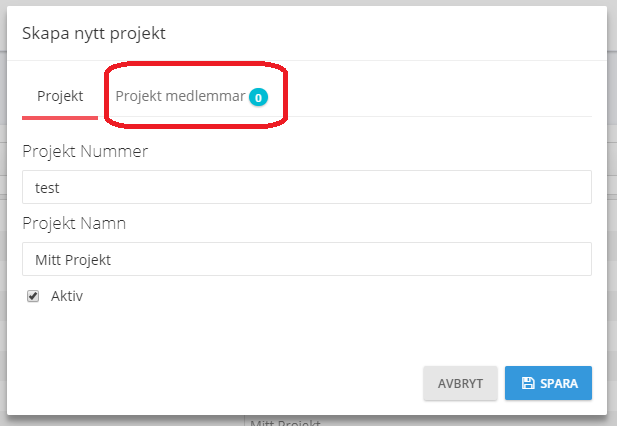The image size is (617, 426).
Task: Click the floppy disk icon on SPARA
Action: (x=527, y=383)
